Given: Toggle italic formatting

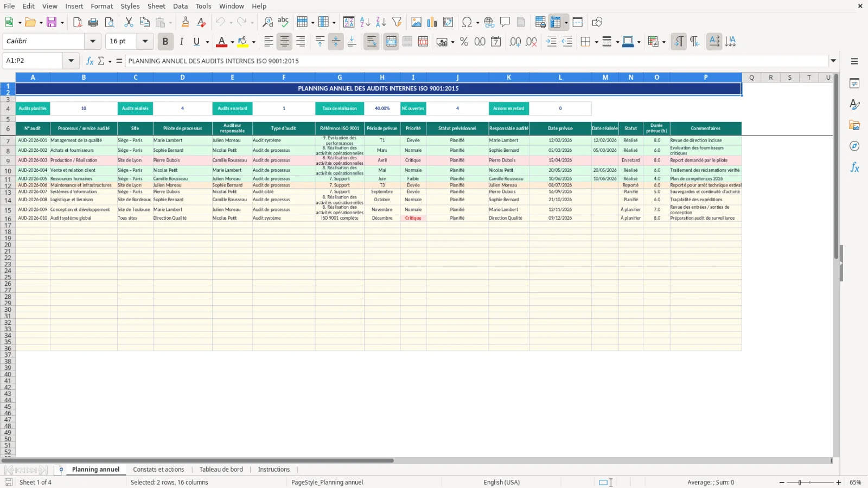Looking at the screenshot, I should coord(181,42).
